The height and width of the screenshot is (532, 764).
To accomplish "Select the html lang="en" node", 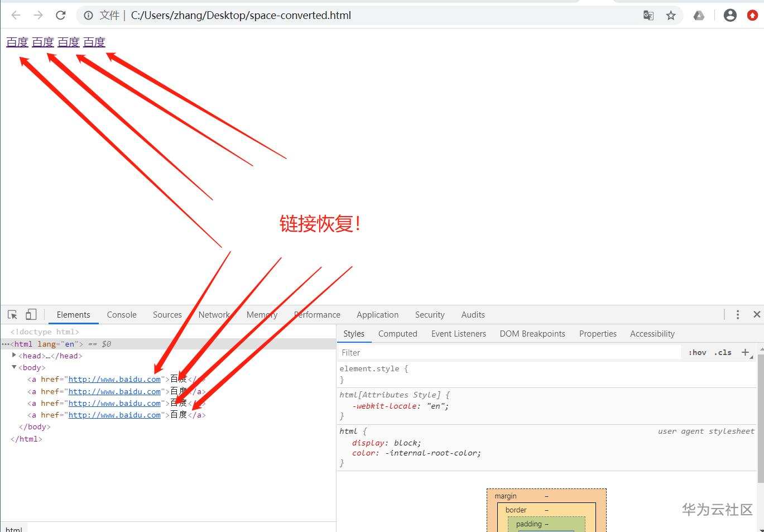I will pos(167,344).
